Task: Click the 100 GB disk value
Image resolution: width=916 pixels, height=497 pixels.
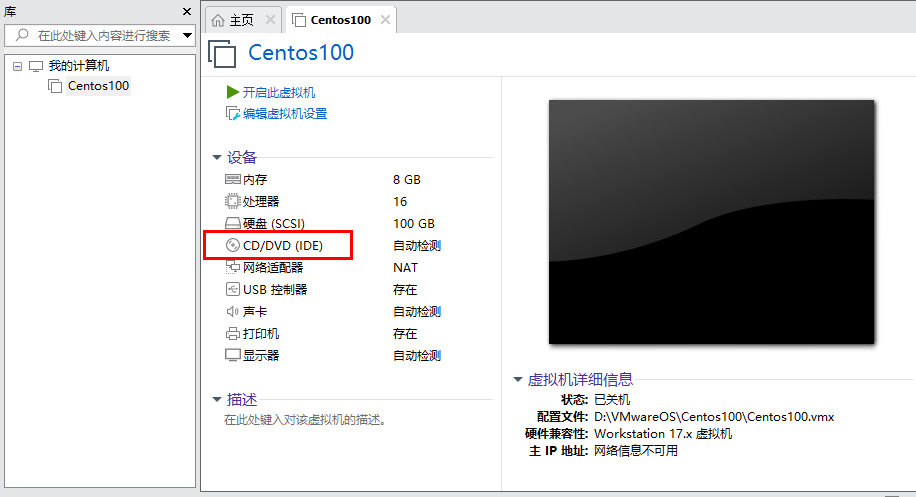Action: [x=414, y=224]
